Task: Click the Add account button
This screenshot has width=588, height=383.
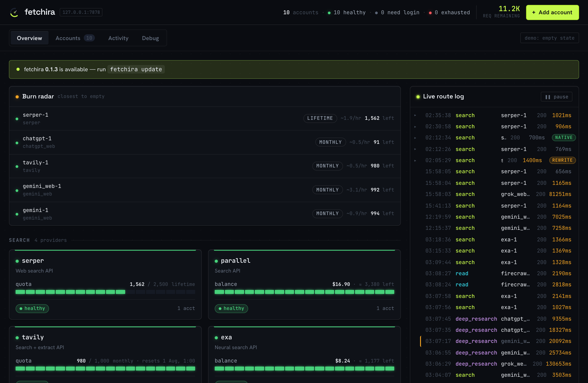Action: 552,12
